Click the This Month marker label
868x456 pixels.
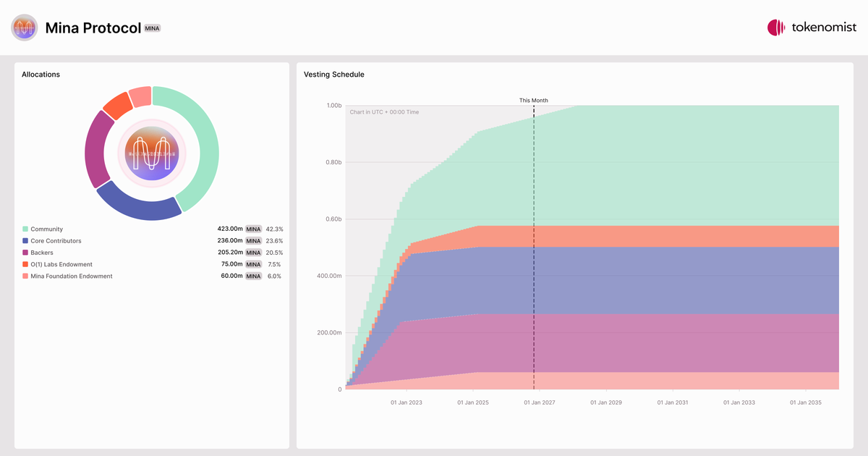coord(534,101)
